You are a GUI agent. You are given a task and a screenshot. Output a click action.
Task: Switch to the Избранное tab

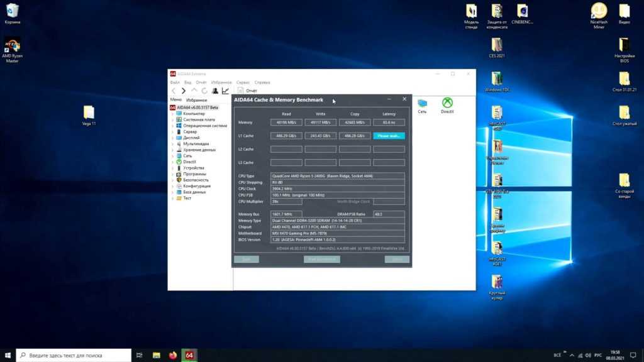coord(197,100)
